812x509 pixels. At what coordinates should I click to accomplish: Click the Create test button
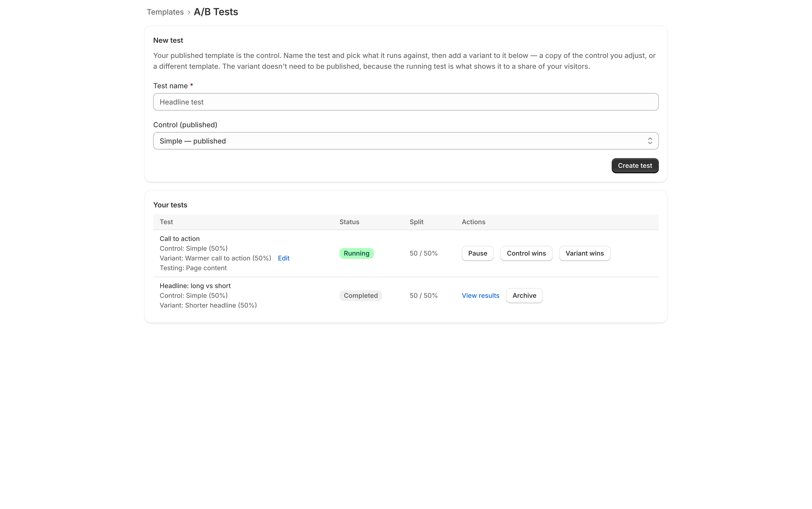635,166
